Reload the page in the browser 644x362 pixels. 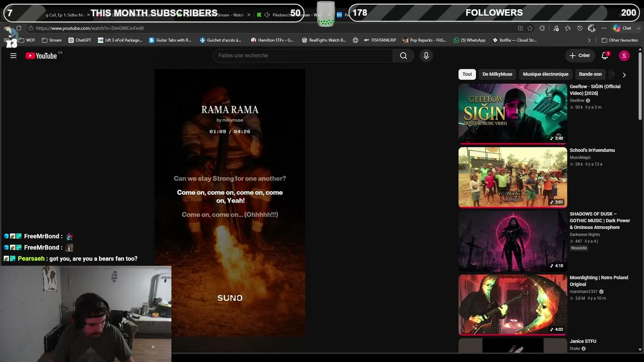click(x=19, y=28)
